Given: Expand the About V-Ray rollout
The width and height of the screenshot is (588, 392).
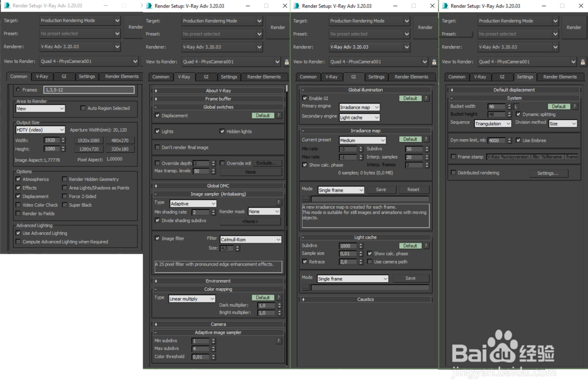Looking at the screenshot, I should (218, 91).
